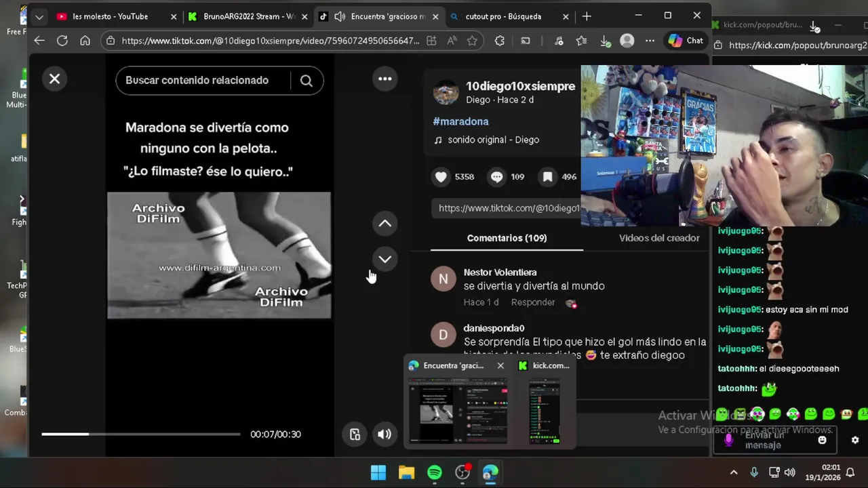Image resolution: width=868 pixels, height=488 pixels.
Task: Toggle read aloud in address bar
Action: 452,41
